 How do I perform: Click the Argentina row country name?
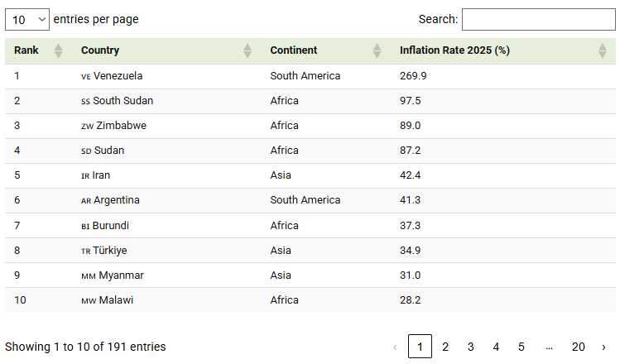[117, 200]
